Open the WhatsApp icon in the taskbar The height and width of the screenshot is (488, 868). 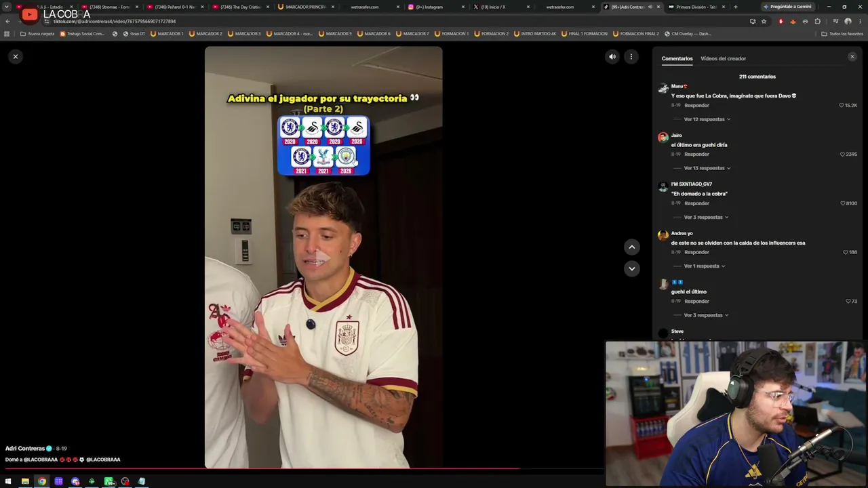click(108, 482)
